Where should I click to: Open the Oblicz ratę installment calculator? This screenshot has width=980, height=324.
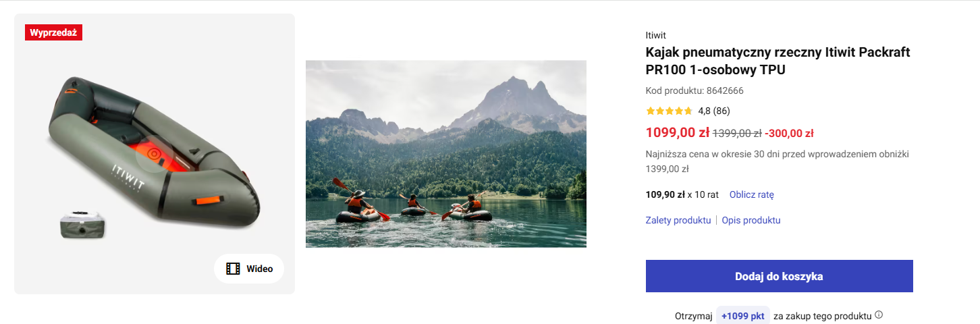tap(751, 194)
